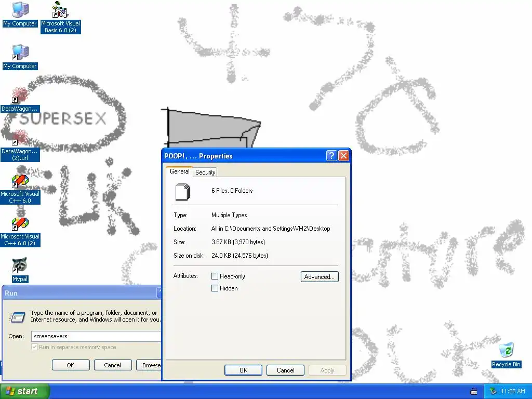
Task: Open the Start menu
Action: click(x=25, y=391)
